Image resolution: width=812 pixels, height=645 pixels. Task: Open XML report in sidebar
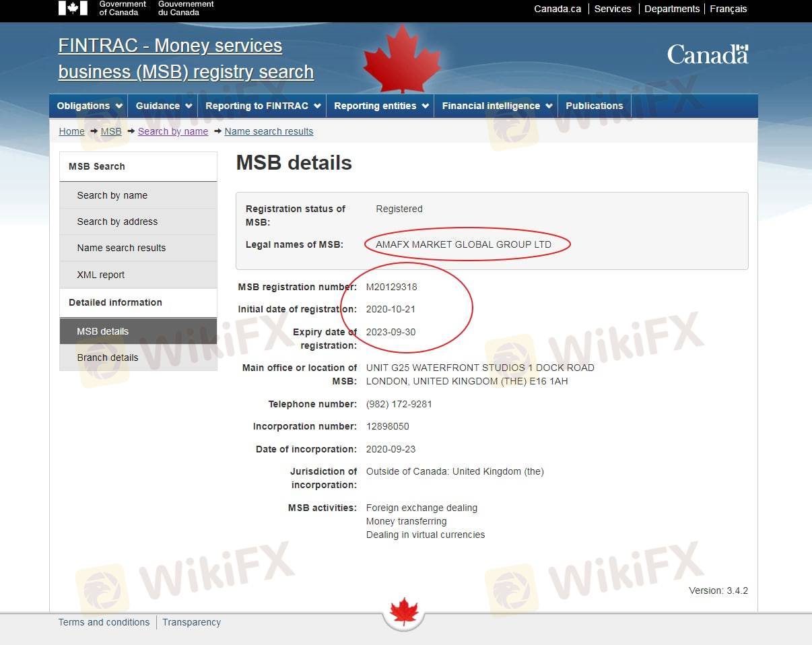(x=138, y=275)
